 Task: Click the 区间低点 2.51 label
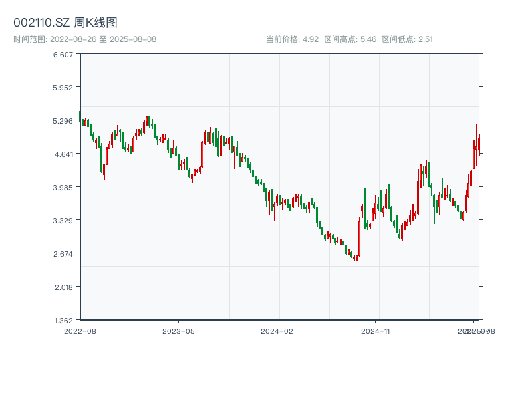(407, 39)
